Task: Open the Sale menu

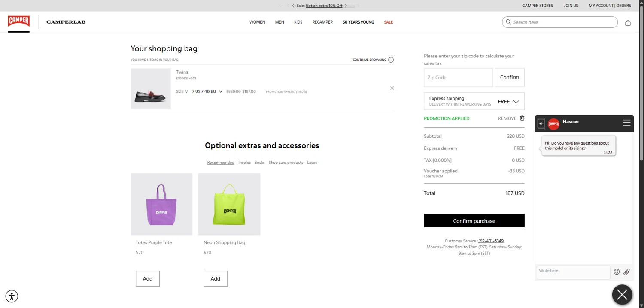Action: coord(389,22)
